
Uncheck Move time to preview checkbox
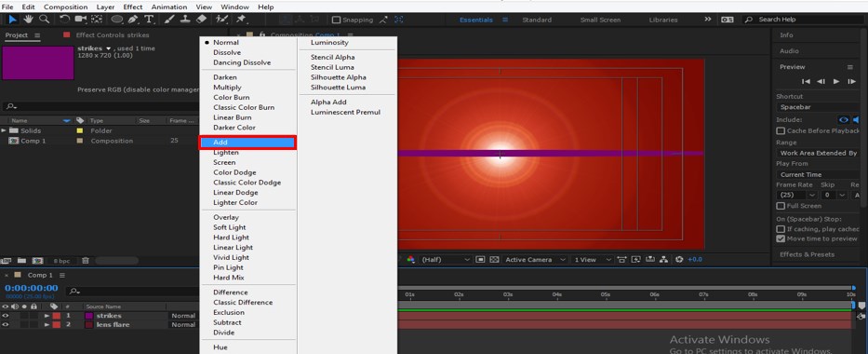[781, 238]
